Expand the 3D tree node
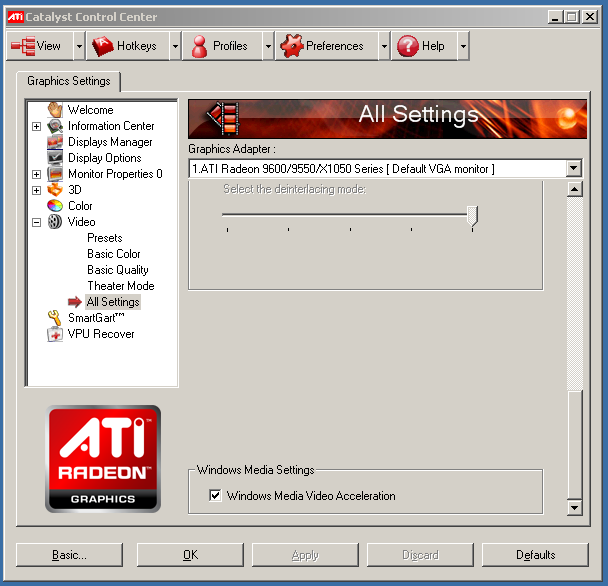Viewport: 608px width, 586px height. click(37, 191)
